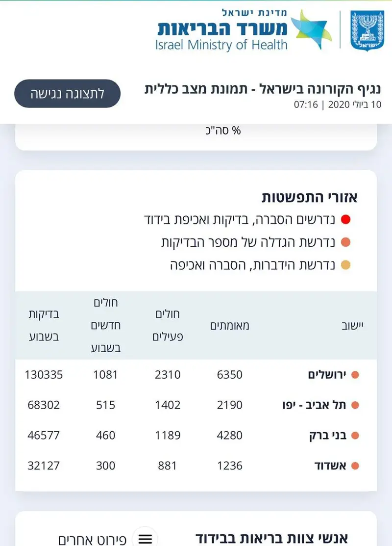Click the Israel state emblem icon
This screenshot has width=392, height=546.
pyautogui.click(x=367, y=30)
